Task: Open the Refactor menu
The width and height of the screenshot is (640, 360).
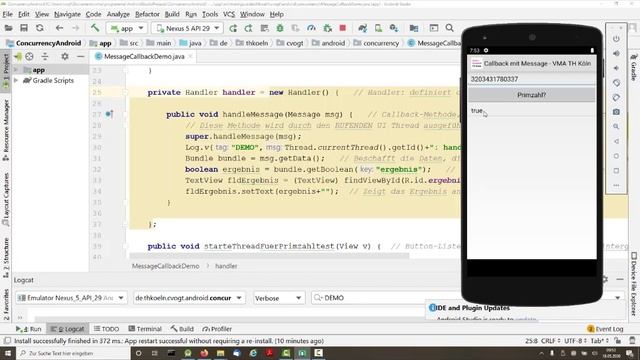Action: tap(147, 14)
